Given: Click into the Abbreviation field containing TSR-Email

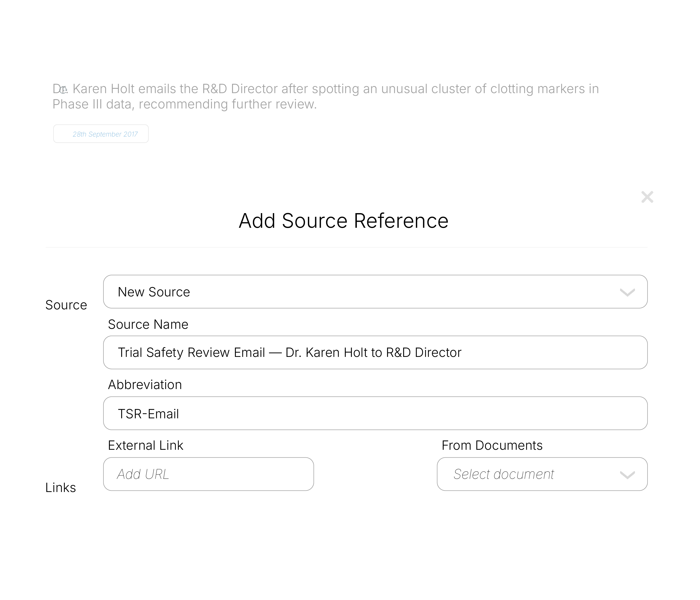Looking at the screenshot, I should (x=375, y=413).
